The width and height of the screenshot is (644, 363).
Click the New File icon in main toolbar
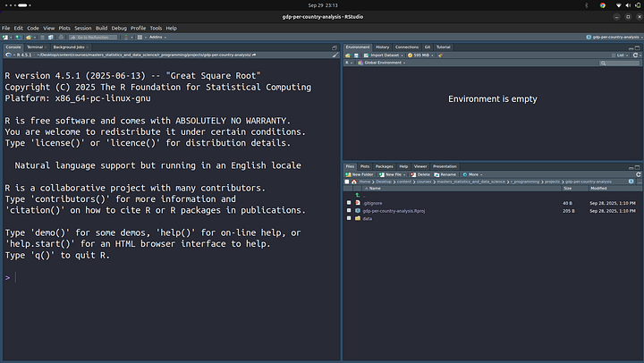coord(5,37)
